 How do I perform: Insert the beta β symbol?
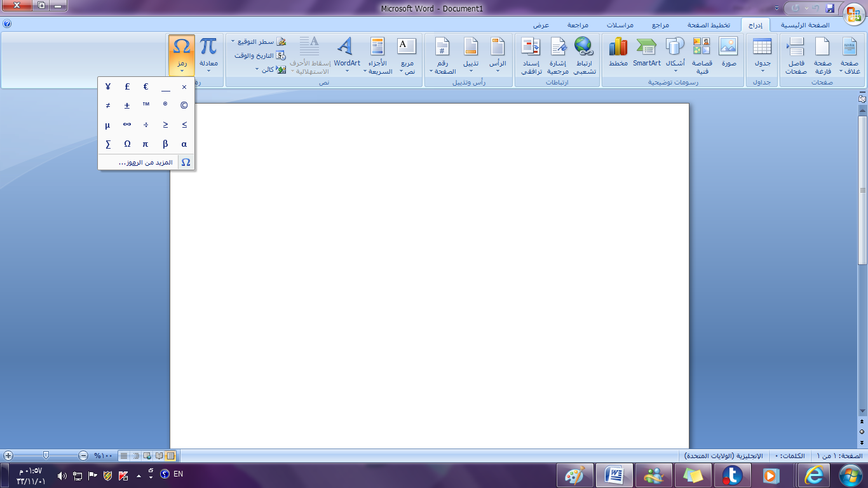click(165, 144)
